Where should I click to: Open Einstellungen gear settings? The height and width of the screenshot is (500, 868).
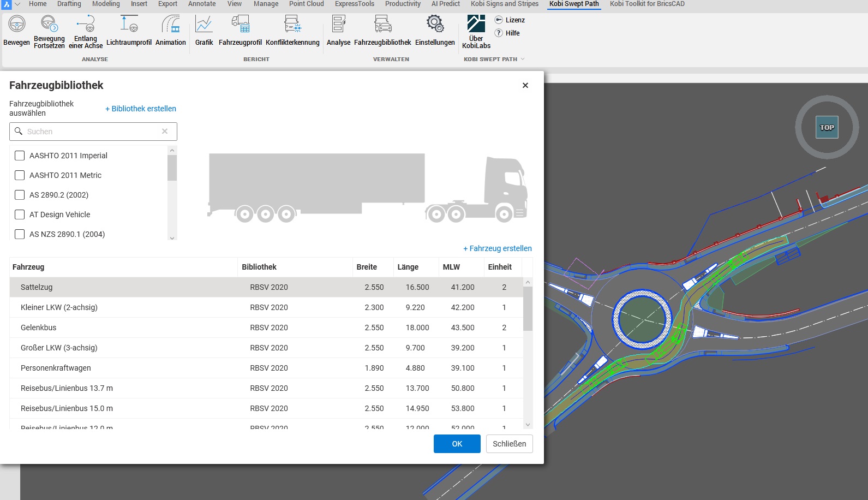coord(435,31)
